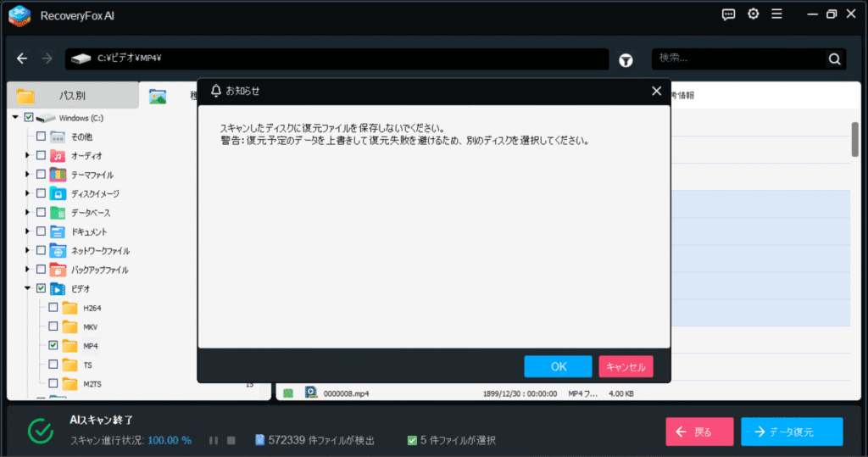
Task: Open the settings gear icon
Action: point(754,14)
